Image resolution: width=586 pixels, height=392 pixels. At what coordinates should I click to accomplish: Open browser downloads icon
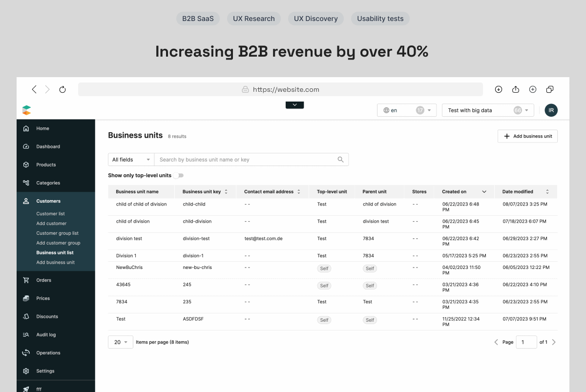(499, 89)
